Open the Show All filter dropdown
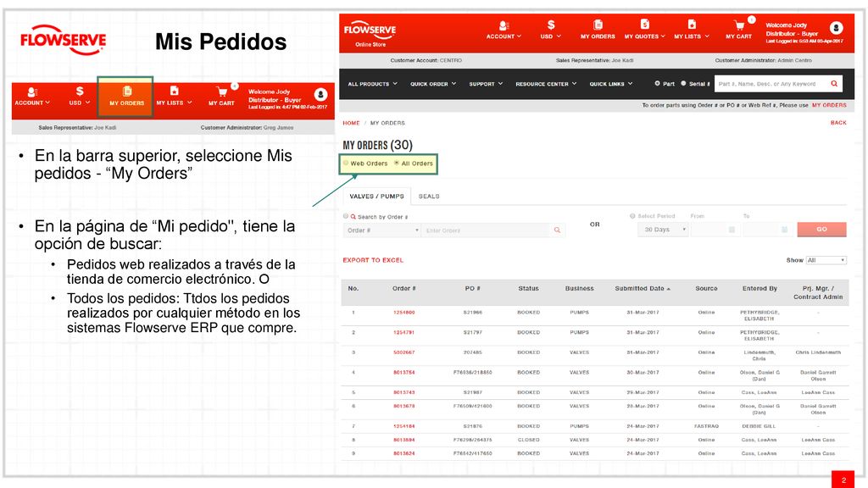868x488 pixels. coord(826,260)
